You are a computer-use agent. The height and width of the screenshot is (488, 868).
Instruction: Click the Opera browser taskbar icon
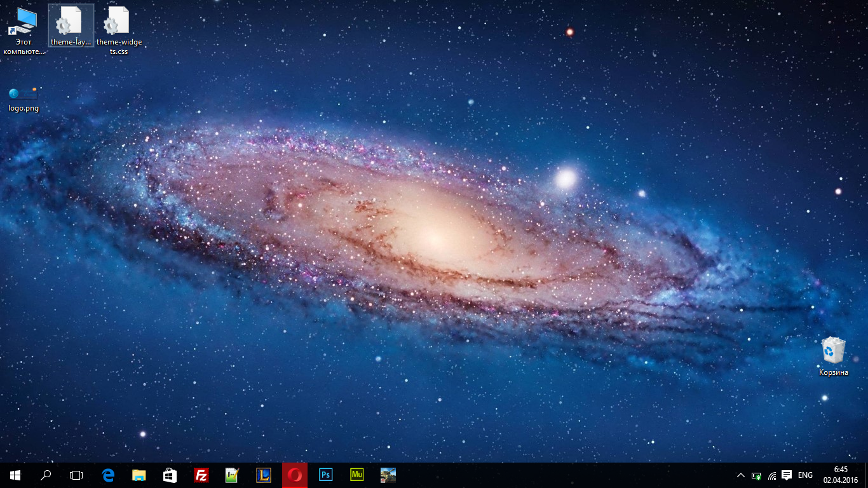tap(295, 475)
